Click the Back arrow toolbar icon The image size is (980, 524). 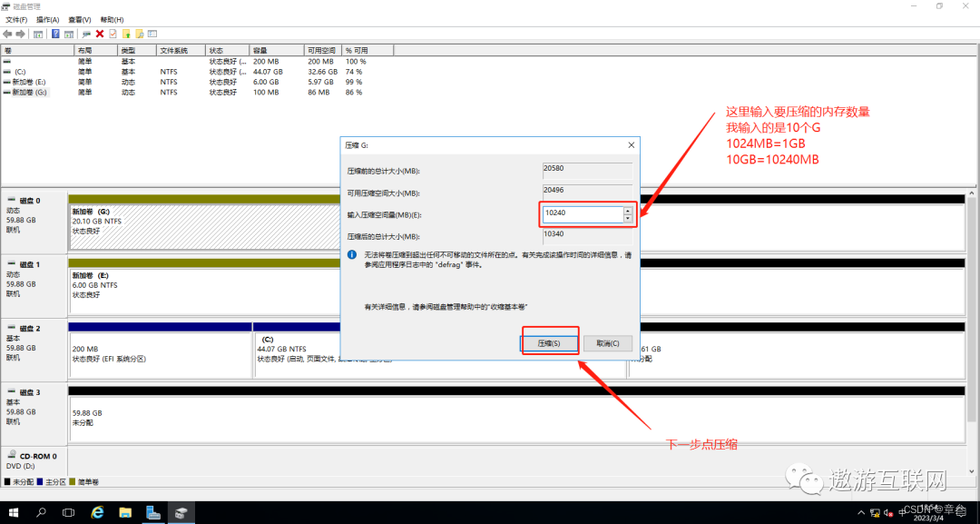pos(7,34)
